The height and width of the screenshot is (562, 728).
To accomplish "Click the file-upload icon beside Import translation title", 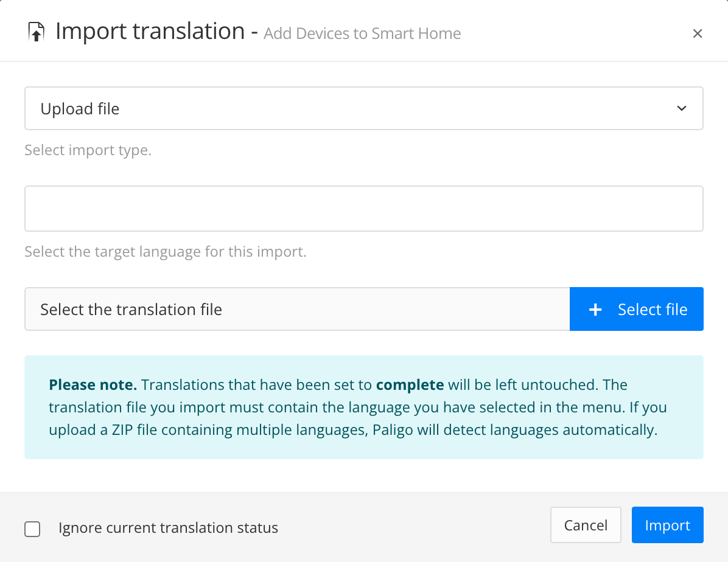I will tap(35, 31).
